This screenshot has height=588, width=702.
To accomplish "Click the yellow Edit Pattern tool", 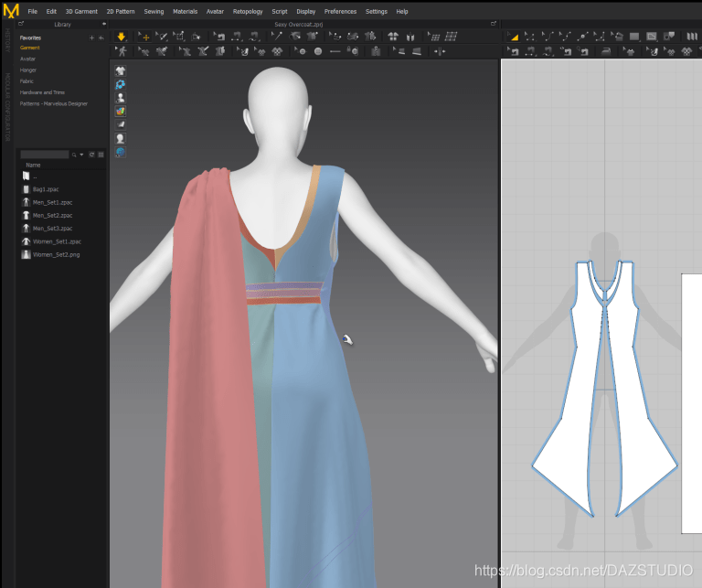I will [514, 37].
